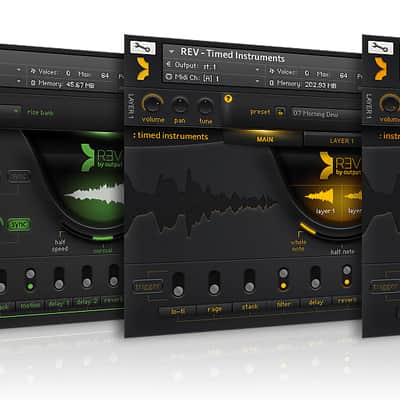Open the wrench edit icon in Timed Instruments window
Screen dimensions: 400x400
pyautogui.click(x=143, y=48)
